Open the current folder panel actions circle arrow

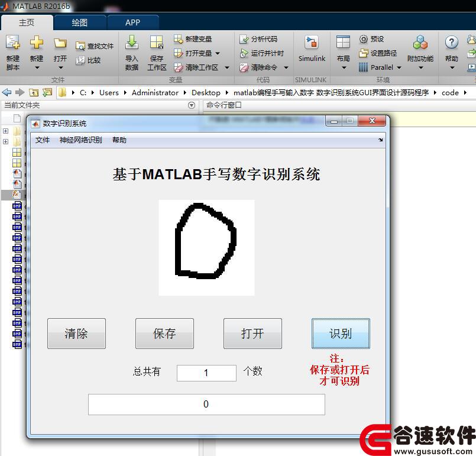[x=191, y=105]
